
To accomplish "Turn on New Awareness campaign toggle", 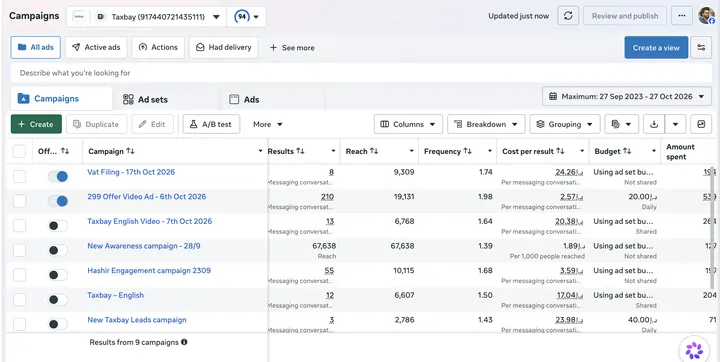I will point(58,250).
